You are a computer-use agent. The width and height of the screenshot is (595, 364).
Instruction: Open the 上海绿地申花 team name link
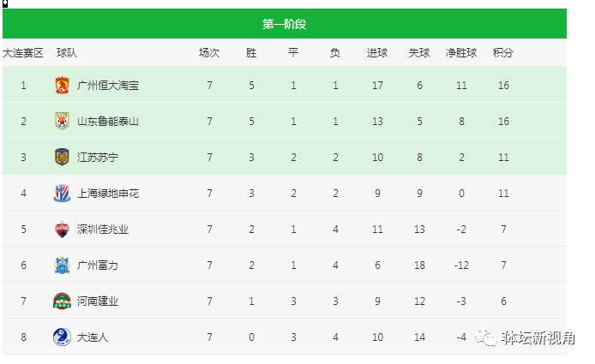[x=108, y=194]
